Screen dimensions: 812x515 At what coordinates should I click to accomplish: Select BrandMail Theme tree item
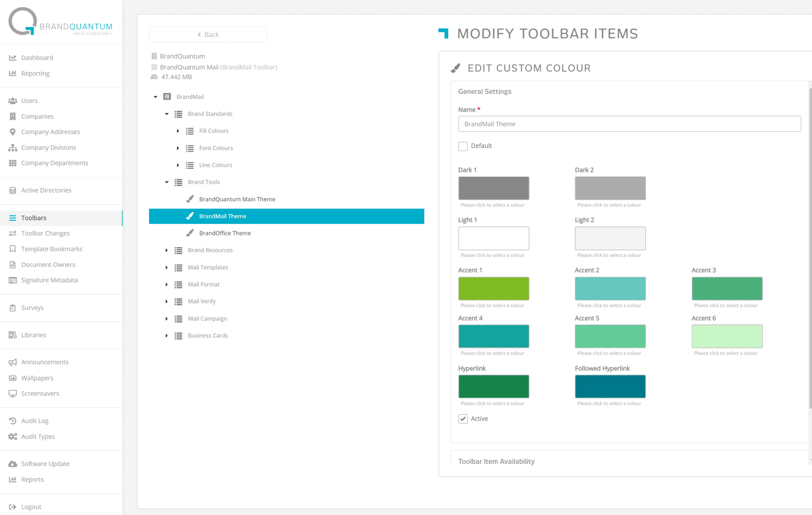286,216
